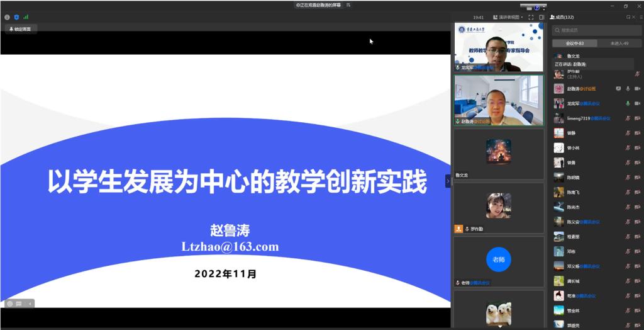Toggle the side panel layout icon

(541, 17)
